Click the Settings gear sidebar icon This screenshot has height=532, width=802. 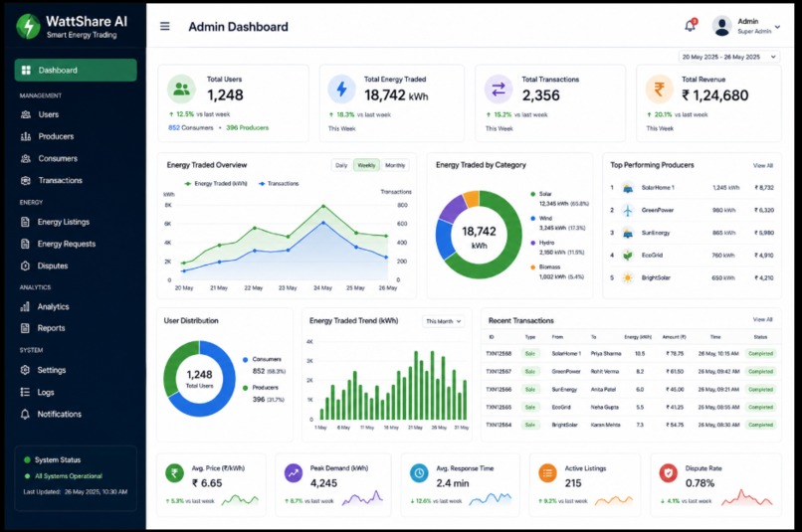(x=25, y=370)
